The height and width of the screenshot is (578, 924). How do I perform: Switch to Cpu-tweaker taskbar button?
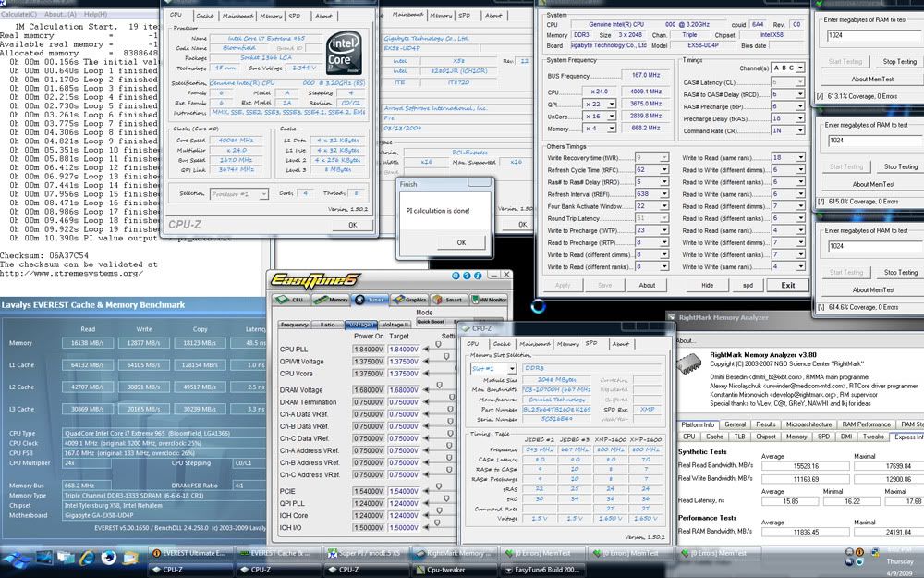(455, 570)
